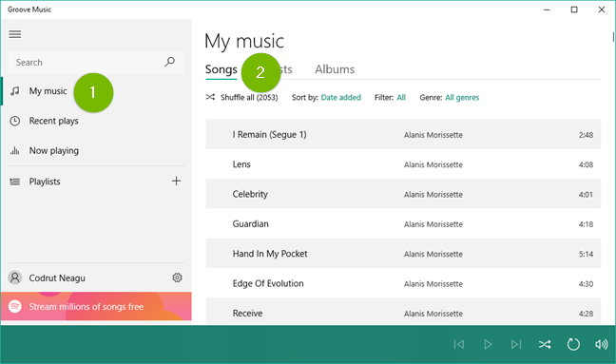This screenshot has height=364, width=616.
Task: Click Stream millions of songs free banner
Action: tap(96, 306)
